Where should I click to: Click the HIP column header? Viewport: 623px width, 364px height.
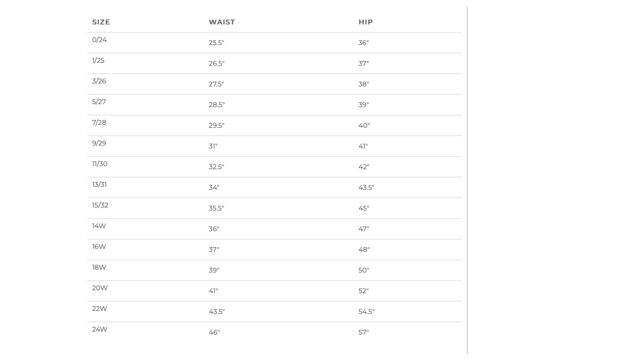(365, 22)
